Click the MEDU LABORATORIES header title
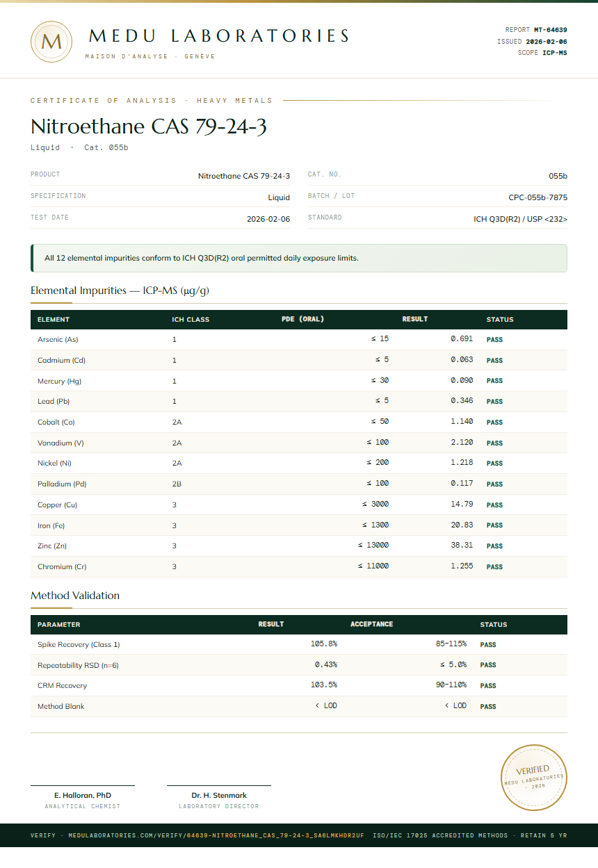This screenshot has width=598, height=868. click(x=220, y=36)
